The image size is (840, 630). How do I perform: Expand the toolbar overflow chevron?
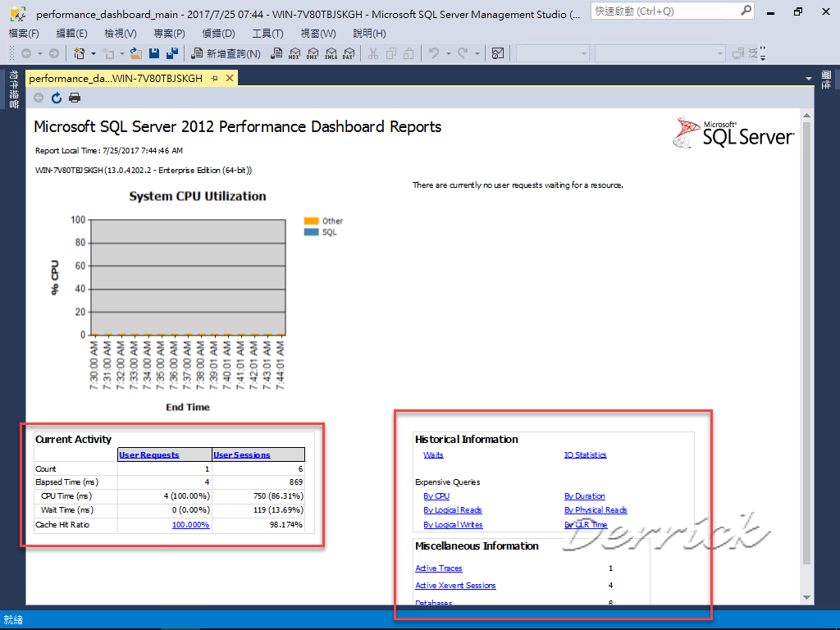pyautogui.click(x=763, y=54)
